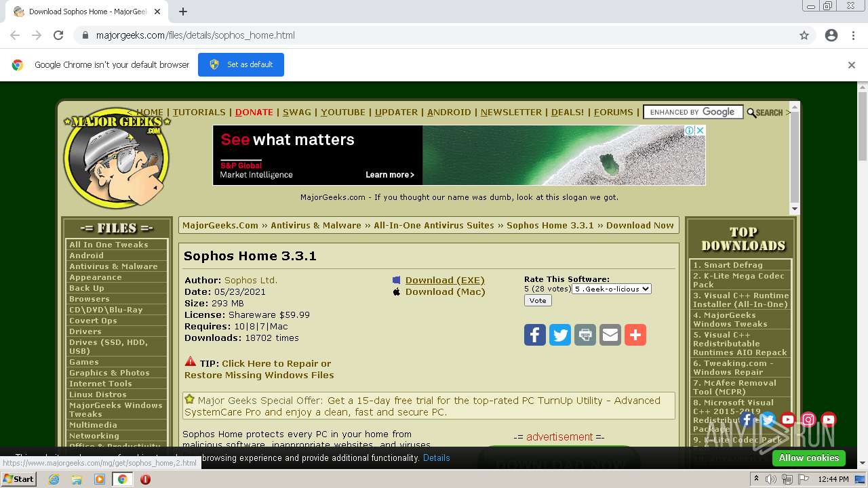The height and width of the screenshot is (488, 868).
Task: Open the UPDATER menu item
Action: pyautogui.click(x=396, y=113)
